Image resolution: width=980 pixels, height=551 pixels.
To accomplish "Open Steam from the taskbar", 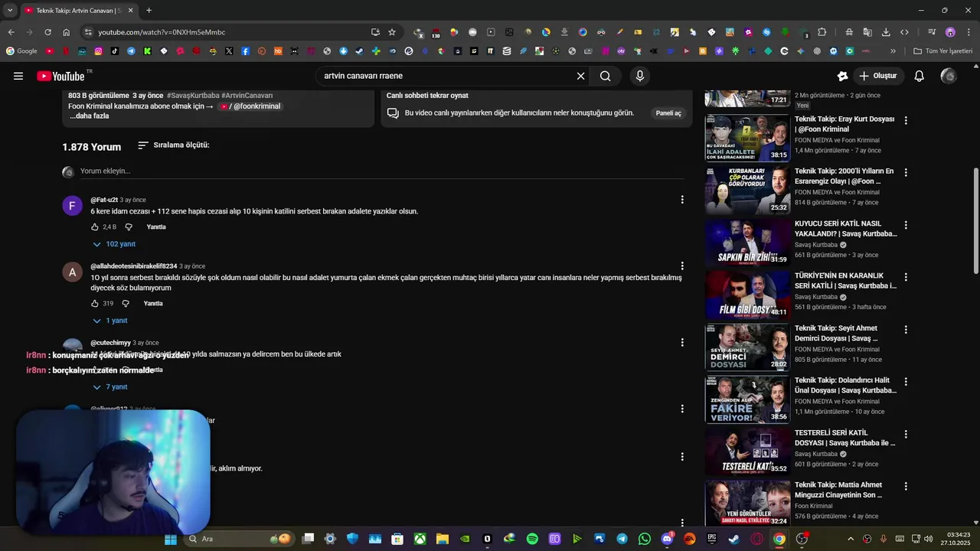I will [x=734, y=539].
